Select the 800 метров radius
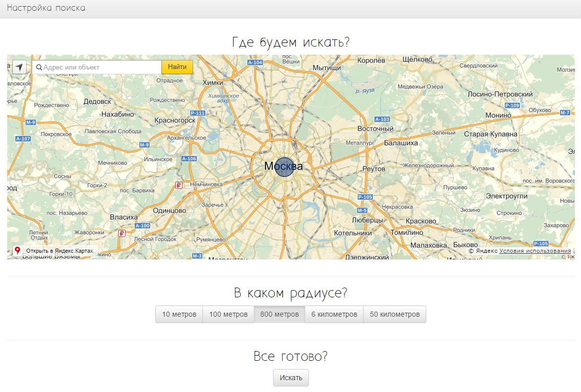581x392 pixels. [279, 314]
